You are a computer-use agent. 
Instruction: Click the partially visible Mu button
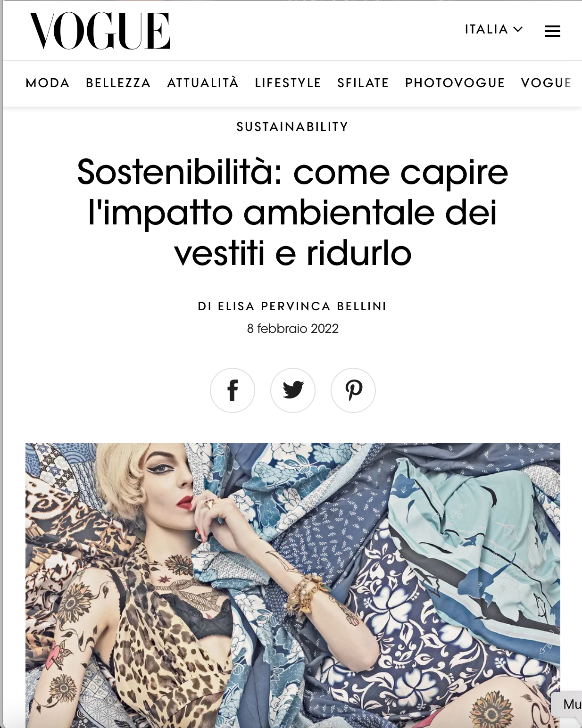569,704
